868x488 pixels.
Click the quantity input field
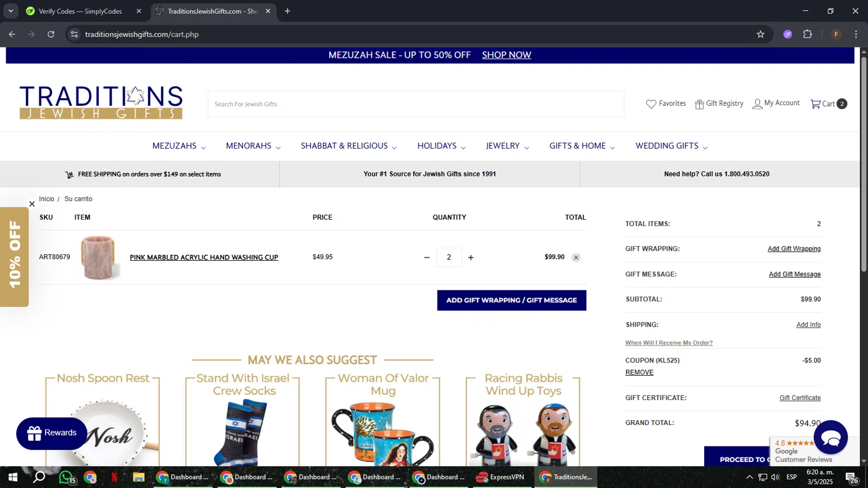tap(448, 257)
